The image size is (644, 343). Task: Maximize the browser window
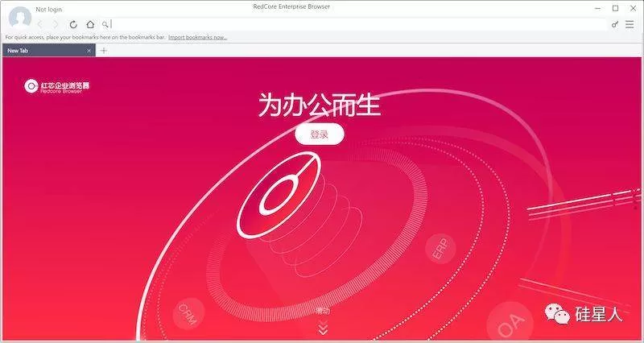click(615, 8)
